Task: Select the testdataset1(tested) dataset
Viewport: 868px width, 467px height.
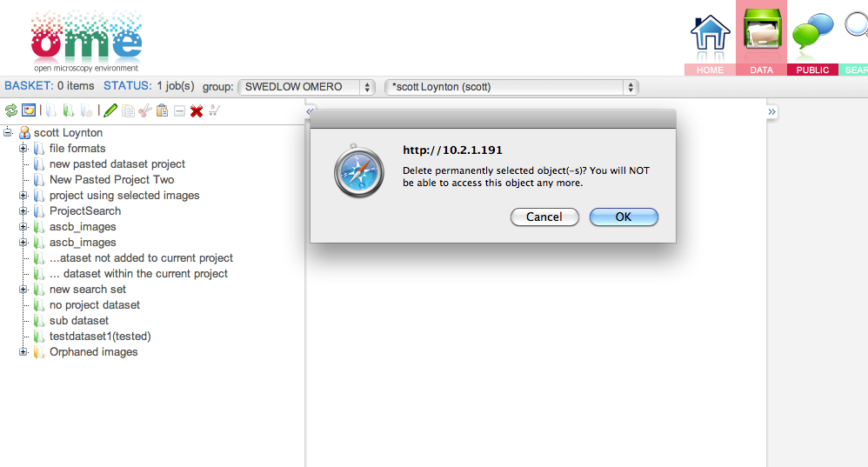Action: pos(100,337)
